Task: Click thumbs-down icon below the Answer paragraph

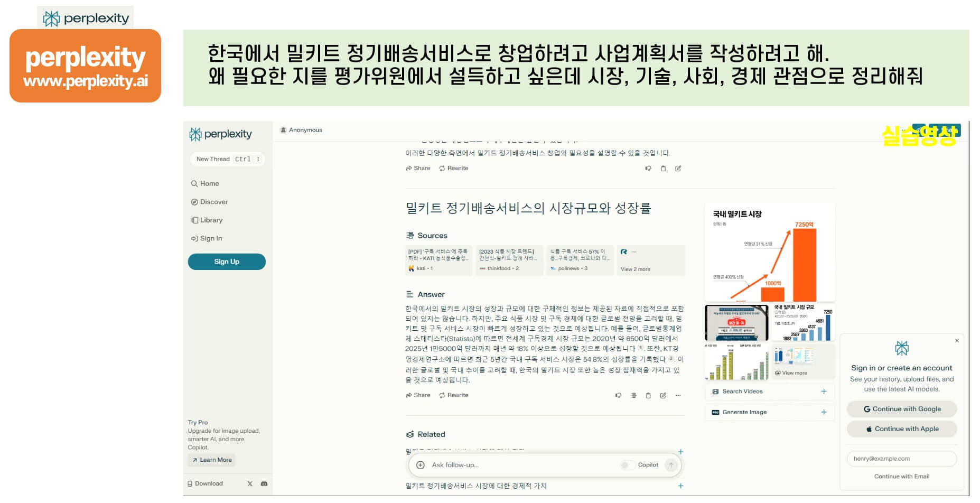Action: click(618, 395)
